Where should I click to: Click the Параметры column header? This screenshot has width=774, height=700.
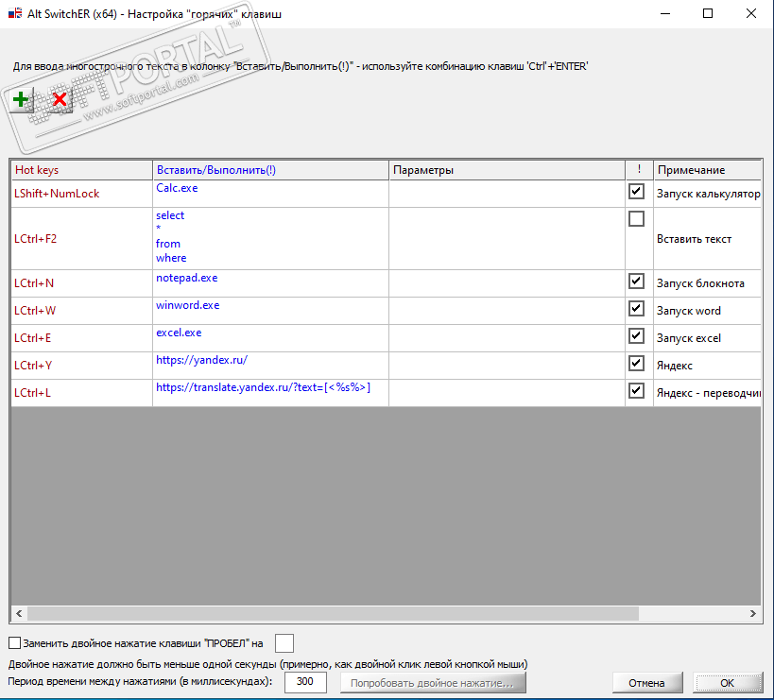click(x=507, y=170)
